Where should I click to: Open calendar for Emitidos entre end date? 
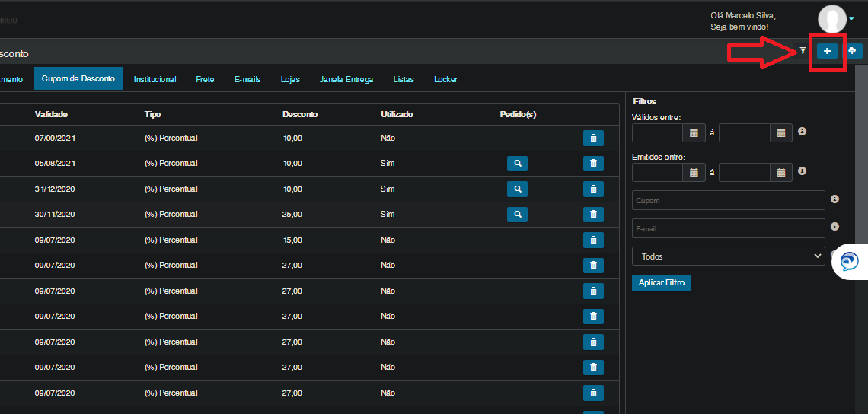coord(781,172)
